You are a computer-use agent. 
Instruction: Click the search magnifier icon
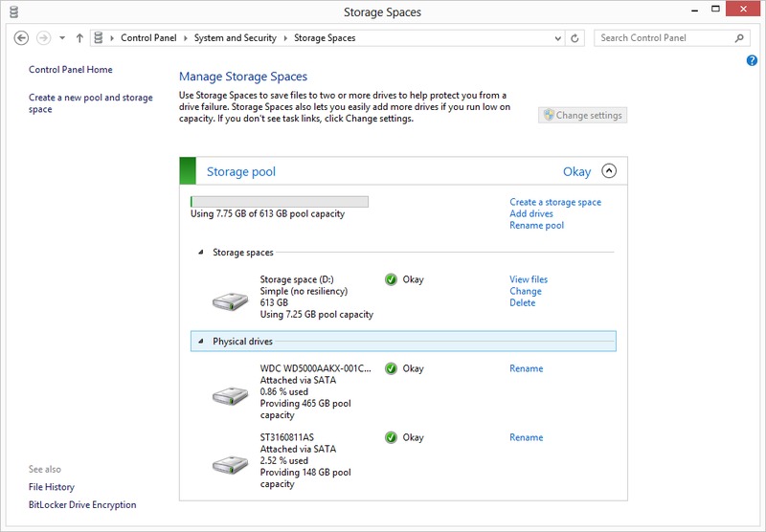(739, 38)
